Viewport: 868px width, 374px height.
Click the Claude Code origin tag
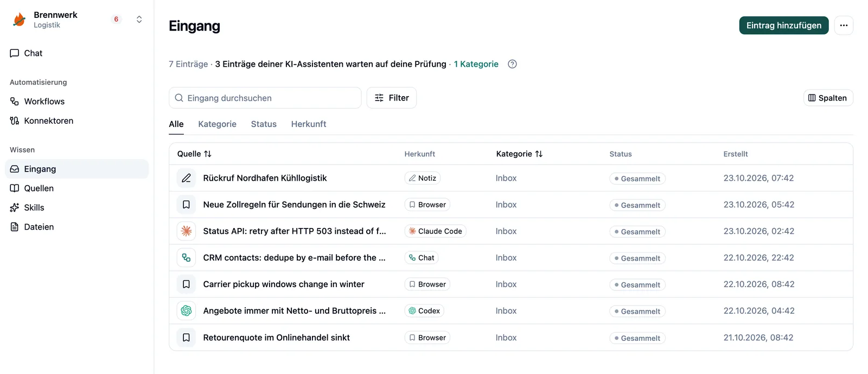coord(435,231)
